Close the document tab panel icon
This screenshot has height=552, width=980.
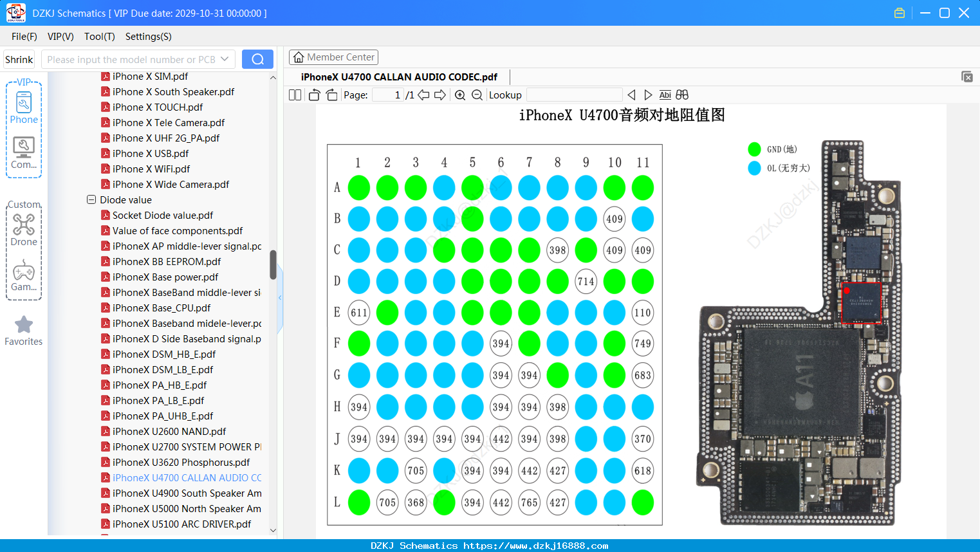pyautogui.click(x=967, y=77)
